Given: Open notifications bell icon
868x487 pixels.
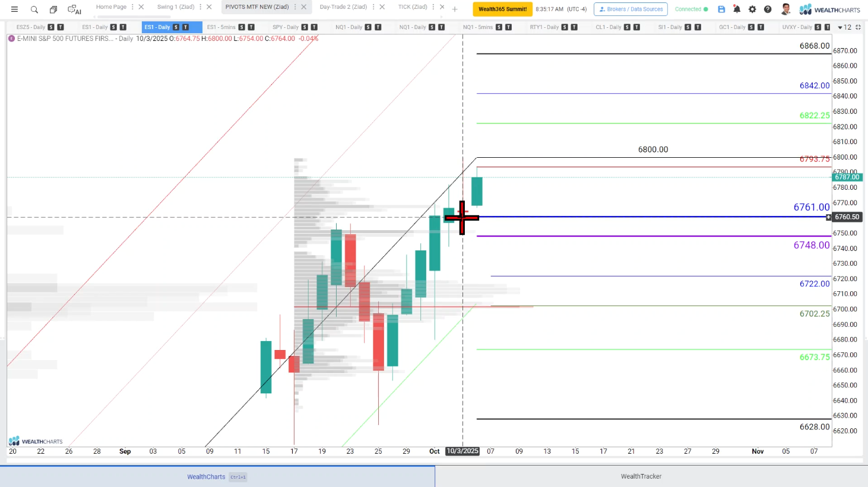Looking at the screenshot, I should pyautogui.click(x=737, y=9).
